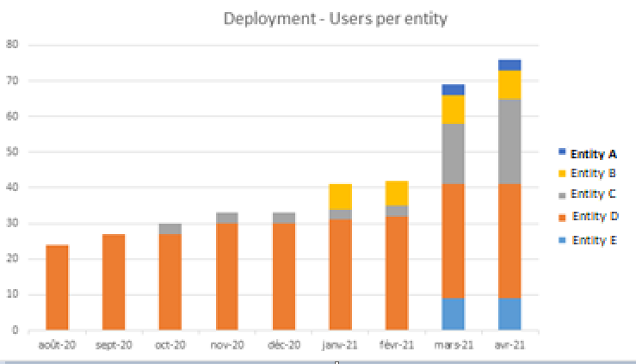
Task: Click the yellow segment of janv-21 bar
Action: (340, 197)
